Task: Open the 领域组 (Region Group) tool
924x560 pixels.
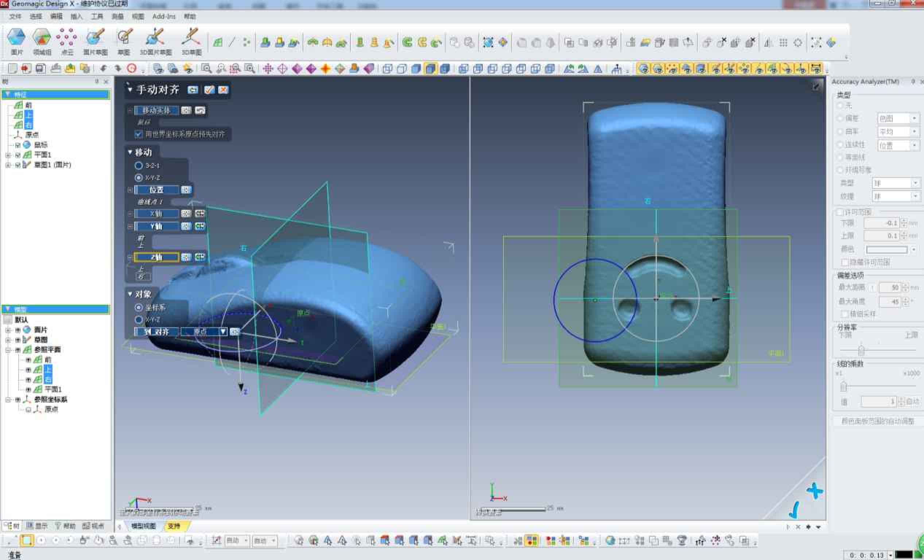Action: 42,41
